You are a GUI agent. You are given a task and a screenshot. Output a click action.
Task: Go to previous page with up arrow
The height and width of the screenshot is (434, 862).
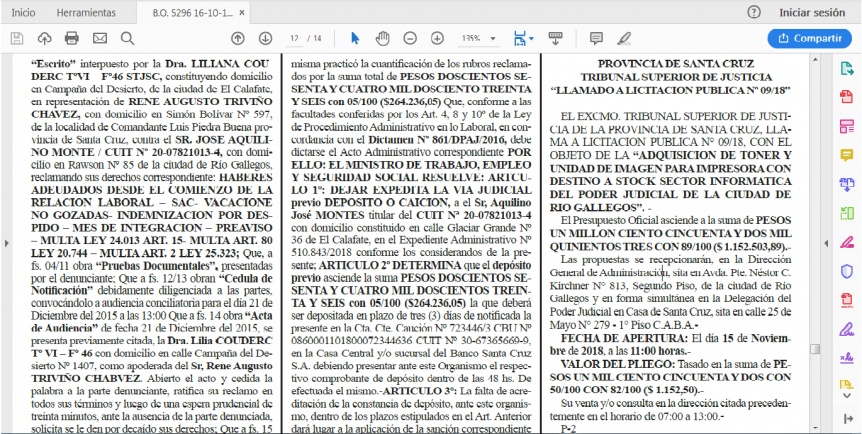237,38
